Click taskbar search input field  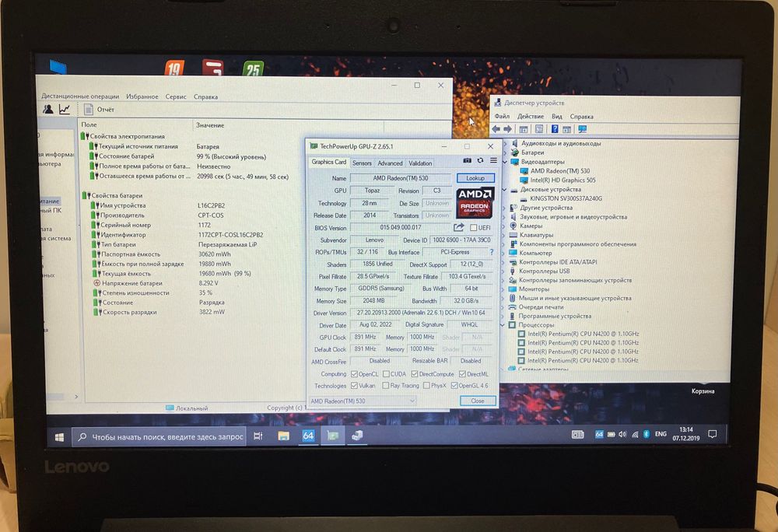tap(159, 437)
